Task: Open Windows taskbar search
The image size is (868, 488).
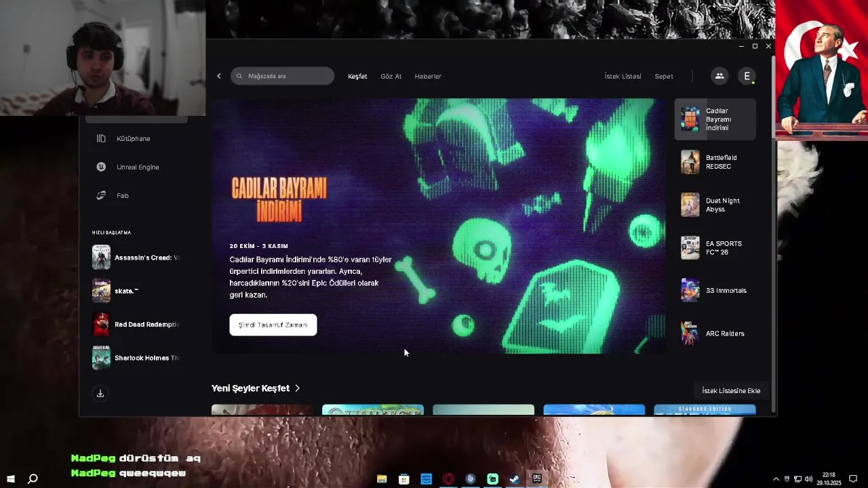Action: pyautogui.click(x=32, y=479)
